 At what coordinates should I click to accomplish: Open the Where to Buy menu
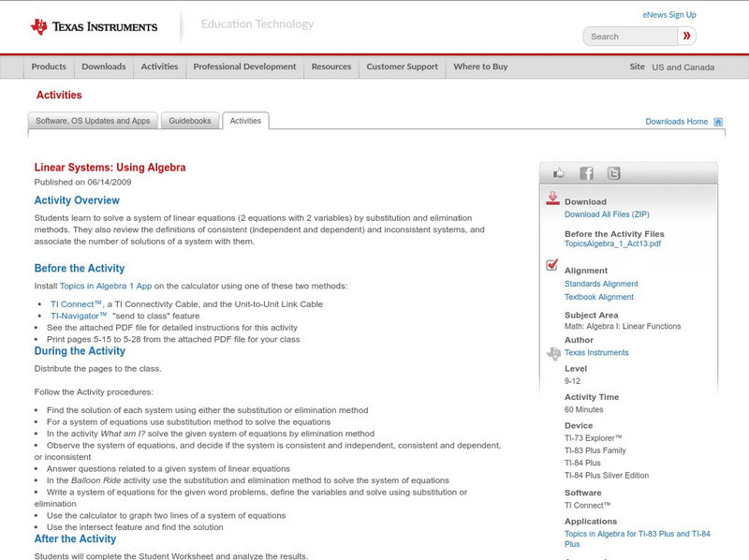[x=480, y=66]
